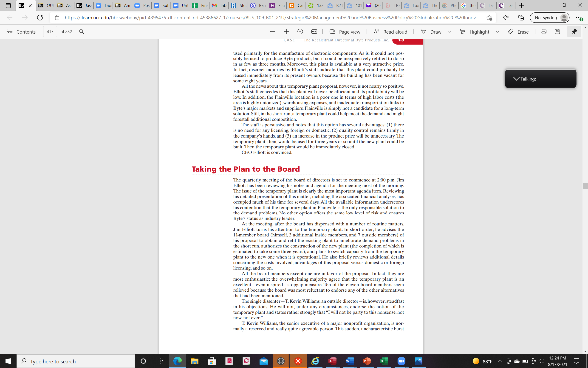Zoom out with the minus icon

(x=272, y=32)
